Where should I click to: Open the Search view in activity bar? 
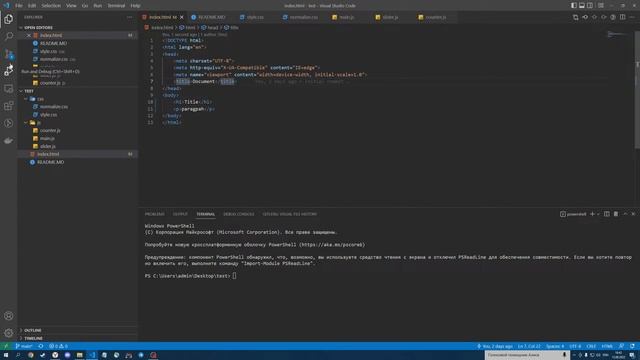pyautogui.click(x=9, y=36)
